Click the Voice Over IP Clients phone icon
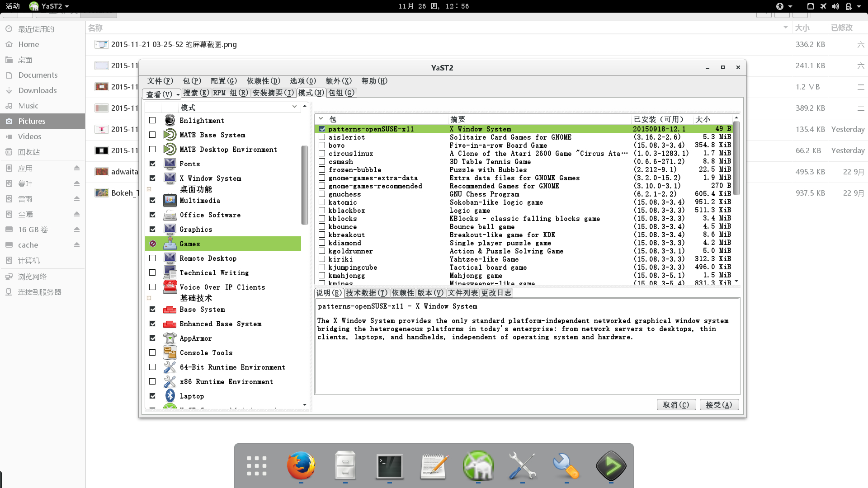 tap(170, 287)
